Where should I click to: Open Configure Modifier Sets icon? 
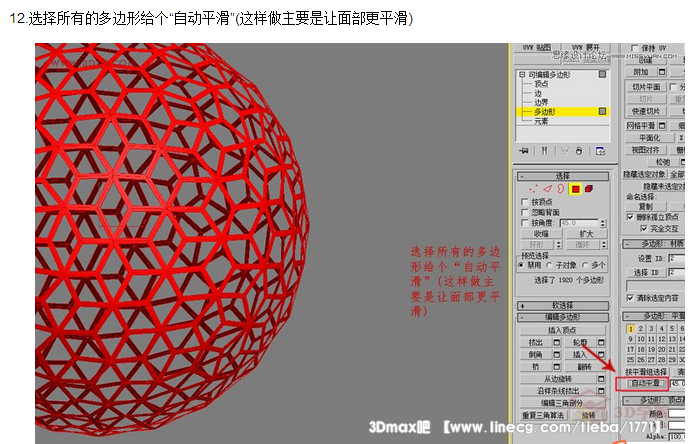click(x=600, y=151)
